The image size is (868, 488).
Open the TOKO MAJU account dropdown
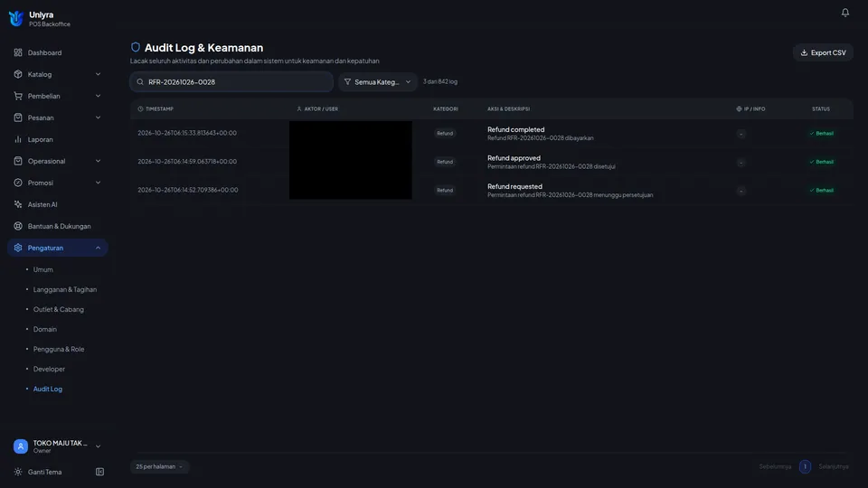tap(58, 446)
